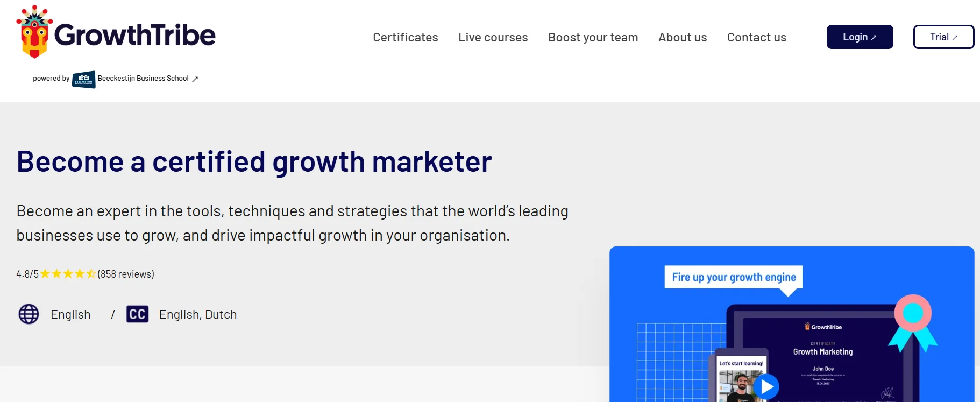The height and width of the screenshot is (402, 980).
Task: Start a trial with the Trial button
Action: 943,37
